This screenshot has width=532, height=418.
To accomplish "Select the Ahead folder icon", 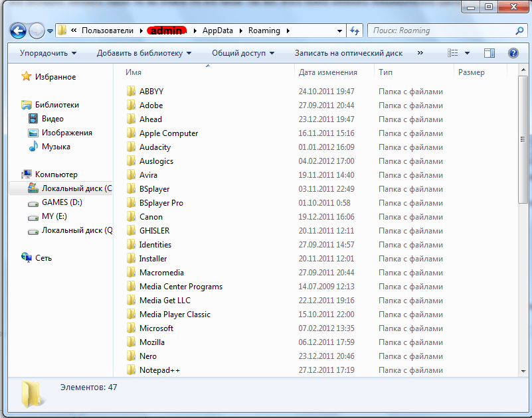I will (131, 119).
